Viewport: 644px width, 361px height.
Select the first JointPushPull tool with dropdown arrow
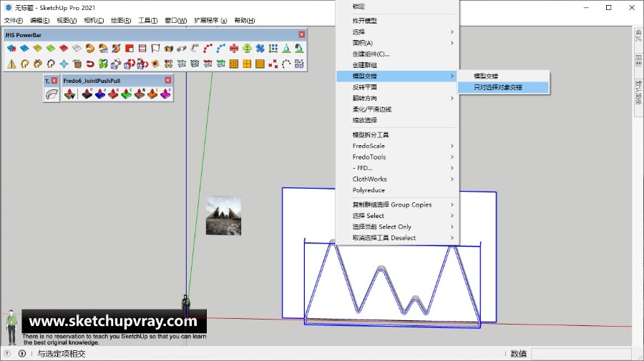point(70,94)
